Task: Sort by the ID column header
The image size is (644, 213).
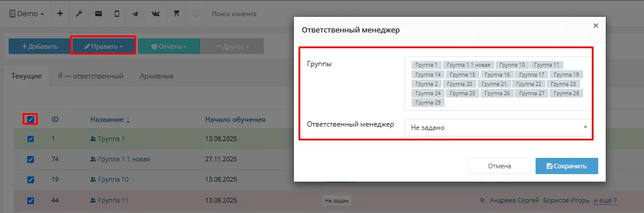Action: 55,120
